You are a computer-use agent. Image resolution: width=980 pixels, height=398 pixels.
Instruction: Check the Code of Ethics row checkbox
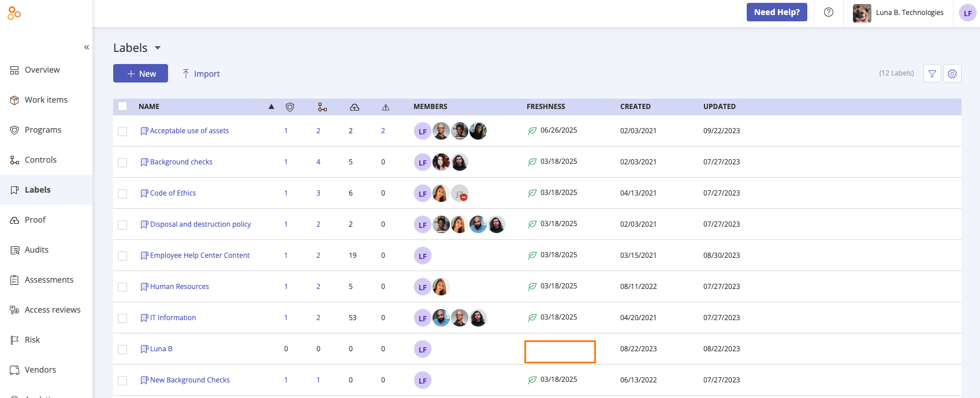[x=122, y=194]
